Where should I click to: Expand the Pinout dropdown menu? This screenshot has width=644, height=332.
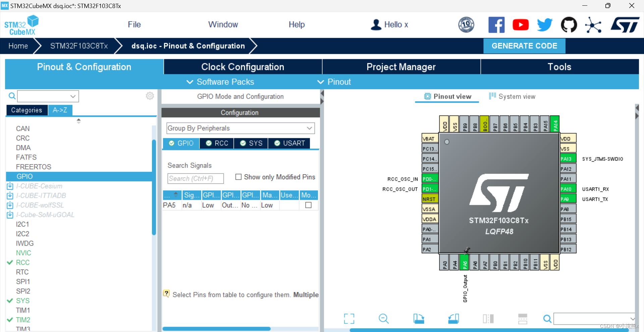coord(334,82)
